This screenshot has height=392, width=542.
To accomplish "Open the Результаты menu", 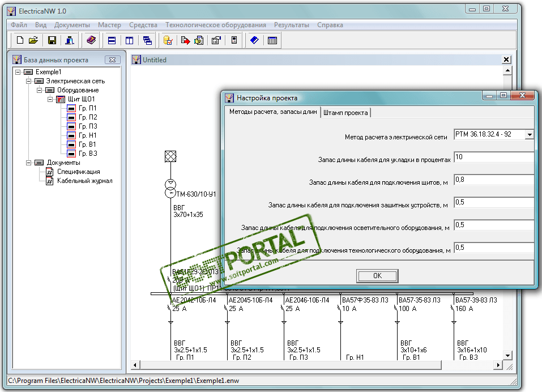I will (292, 25).
